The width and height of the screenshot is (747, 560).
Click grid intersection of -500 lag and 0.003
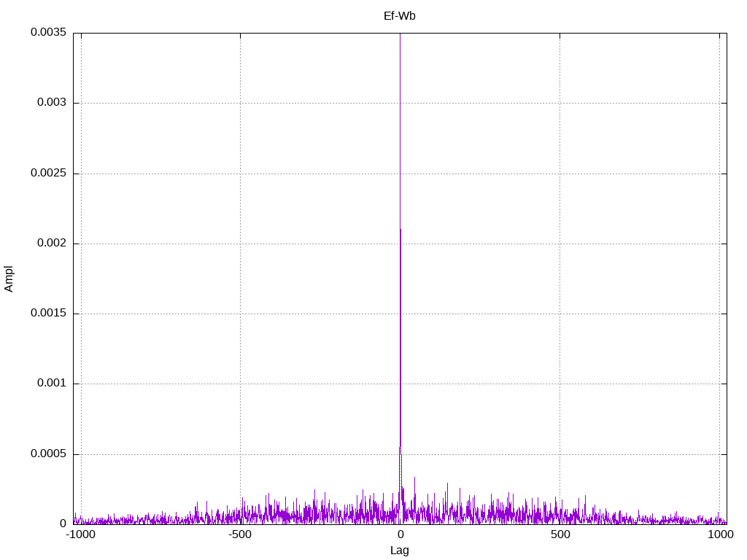pyautogui.click(x=240, y=103)
